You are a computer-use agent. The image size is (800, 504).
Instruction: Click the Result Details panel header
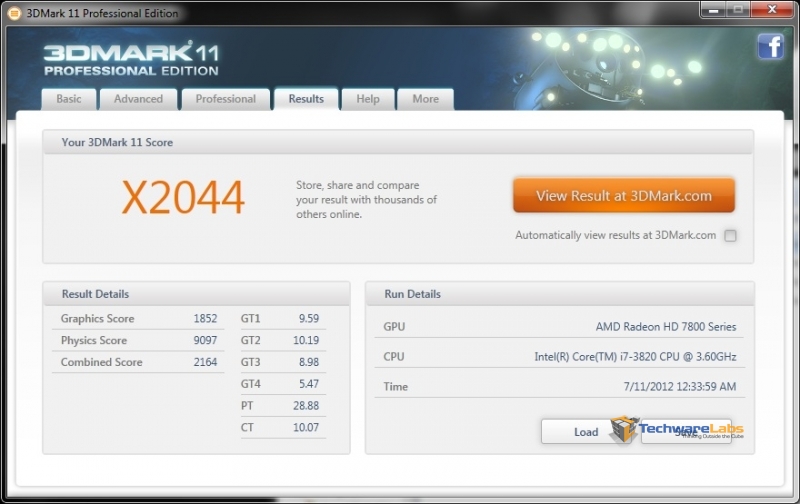[196, 294]
